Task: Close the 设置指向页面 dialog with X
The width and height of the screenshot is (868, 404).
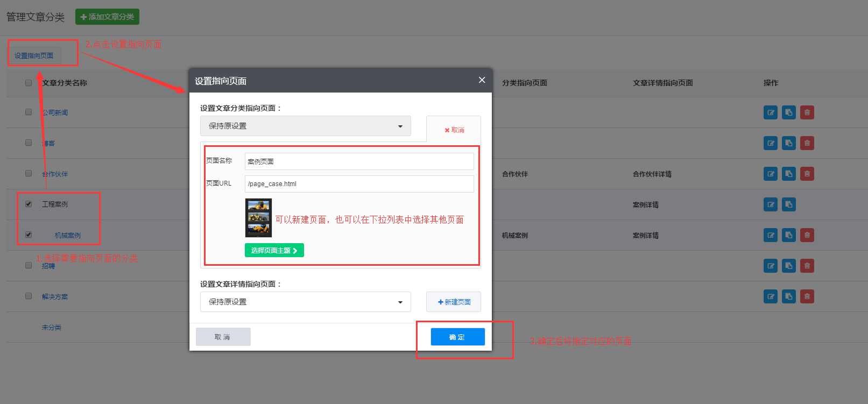Action: click(482, 80)
